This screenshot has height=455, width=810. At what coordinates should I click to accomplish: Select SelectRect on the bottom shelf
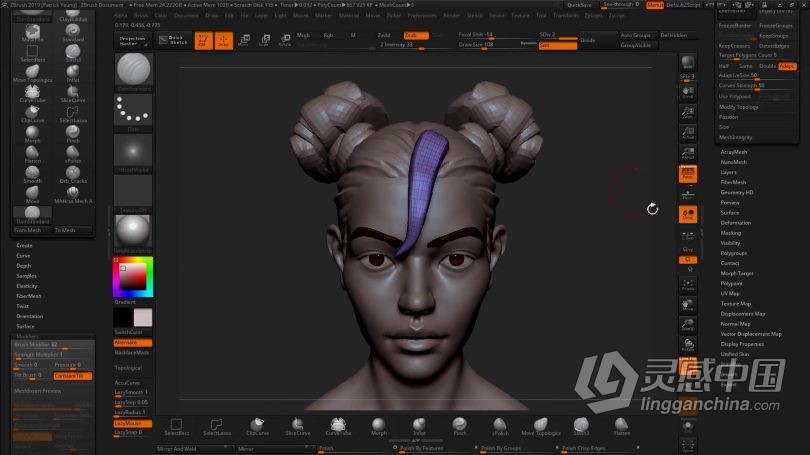pos(176,427)
